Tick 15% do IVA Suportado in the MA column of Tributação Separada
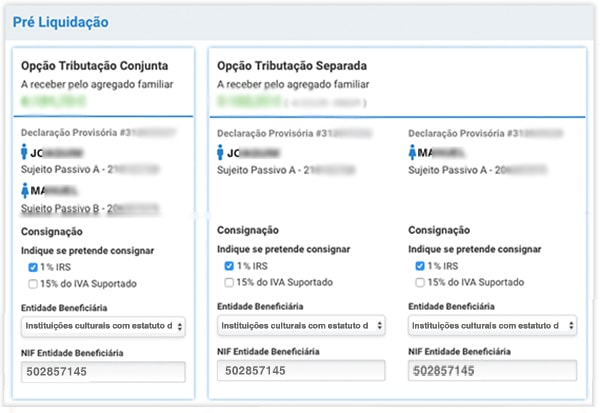Screen dimensions: 600x413 point(422,282)
